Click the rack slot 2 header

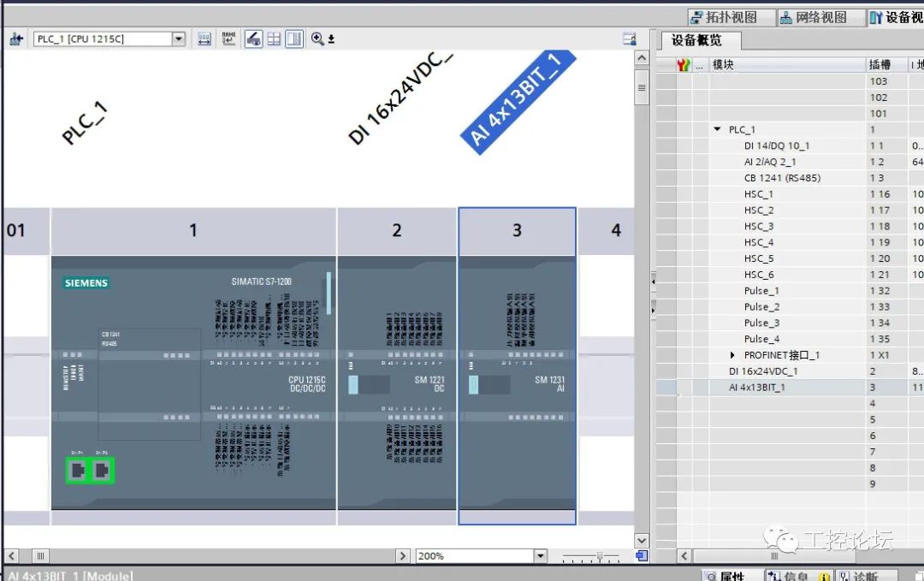[x=397, y=230]
